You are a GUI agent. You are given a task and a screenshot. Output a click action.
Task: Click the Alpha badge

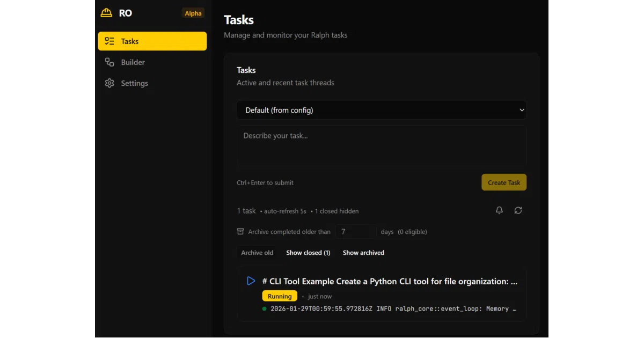click(x=193, y=13)
